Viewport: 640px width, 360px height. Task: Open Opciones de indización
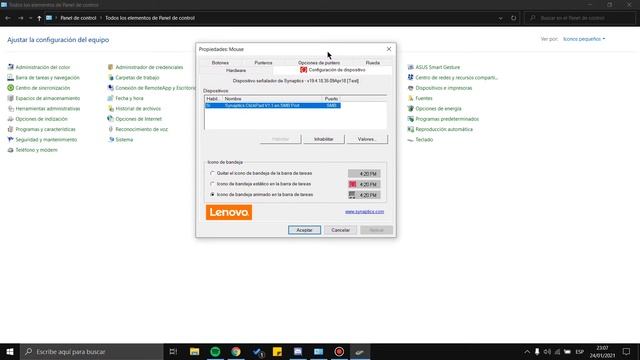pyautogui.click(x=38, y=119)
